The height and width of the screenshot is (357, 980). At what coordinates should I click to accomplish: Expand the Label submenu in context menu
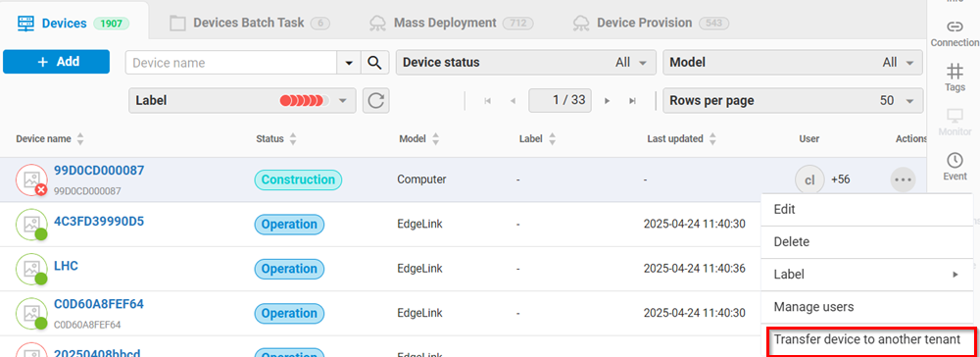(866, 274)
